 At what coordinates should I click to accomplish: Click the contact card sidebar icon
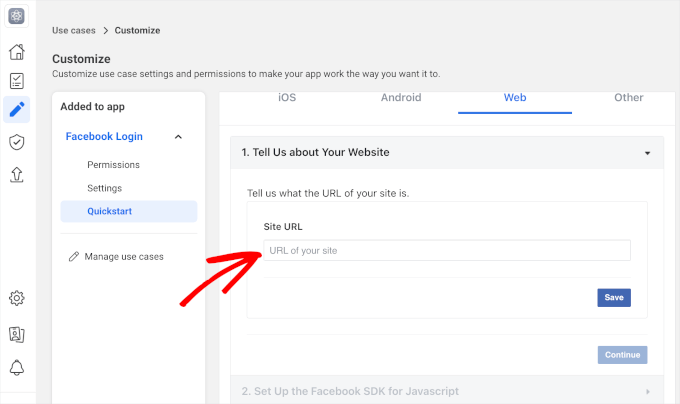[16, 334]
